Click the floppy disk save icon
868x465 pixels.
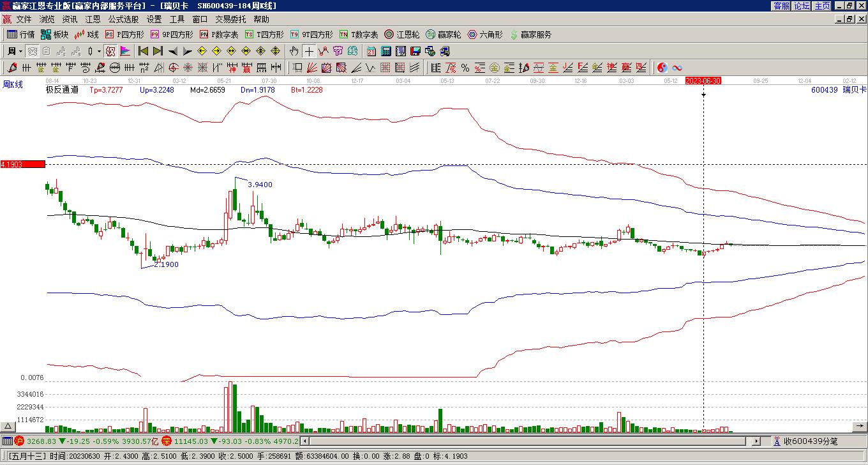click(415, 51)
